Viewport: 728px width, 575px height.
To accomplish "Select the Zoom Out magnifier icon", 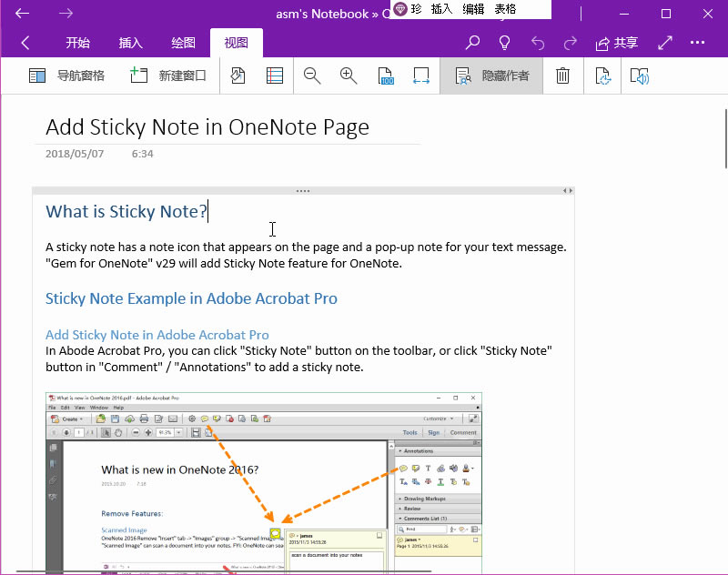I will click(311, 76).
